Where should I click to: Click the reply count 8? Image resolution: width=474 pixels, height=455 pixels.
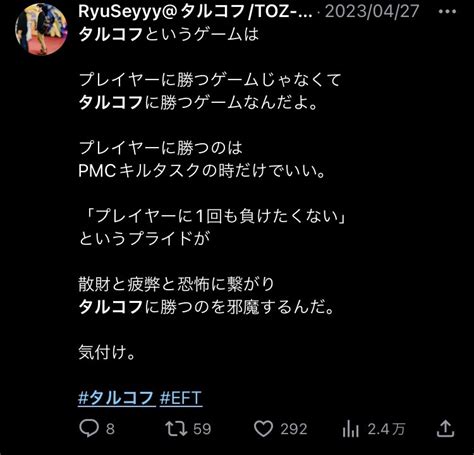[x=110, y=429]
